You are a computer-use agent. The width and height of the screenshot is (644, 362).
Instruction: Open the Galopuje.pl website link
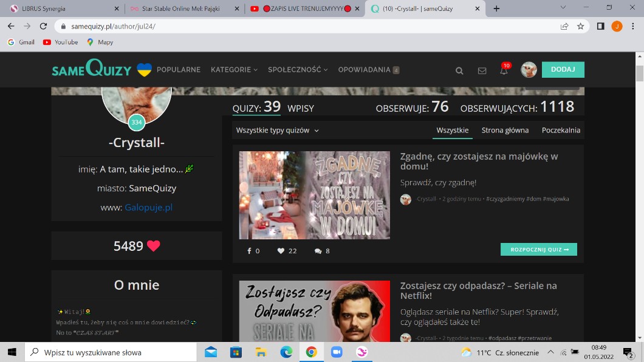149,207
